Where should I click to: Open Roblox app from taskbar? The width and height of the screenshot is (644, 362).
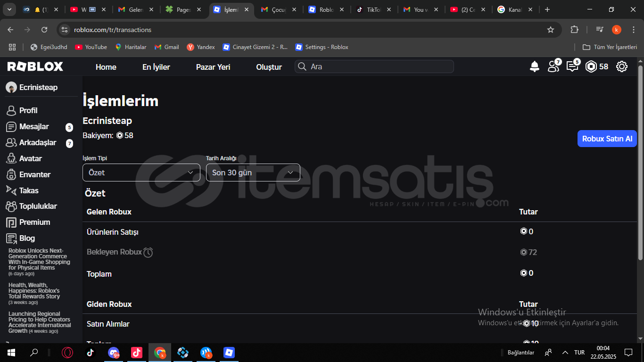pos(229,353)
